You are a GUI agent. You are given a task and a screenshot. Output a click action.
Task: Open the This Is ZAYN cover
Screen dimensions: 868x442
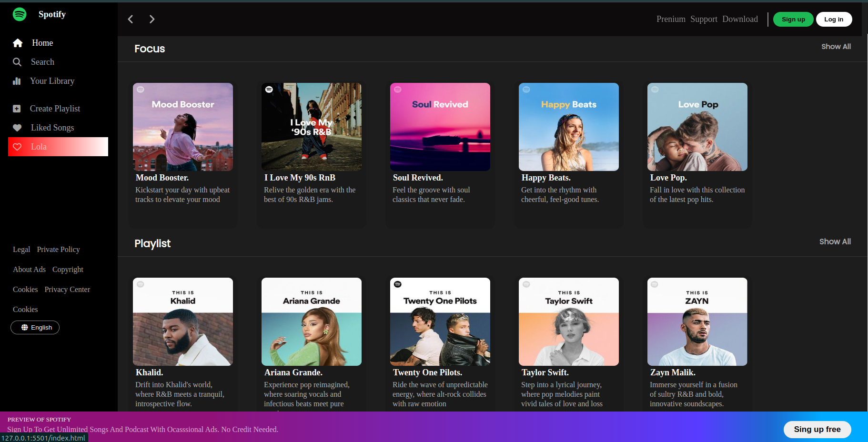[697, 322]
